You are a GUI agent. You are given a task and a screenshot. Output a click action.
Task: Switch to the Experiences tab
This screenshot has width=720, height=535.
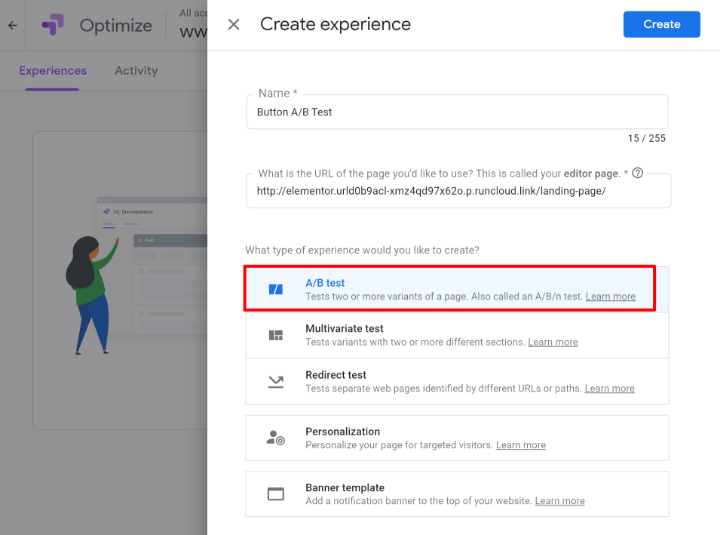[x=53, y=71]
